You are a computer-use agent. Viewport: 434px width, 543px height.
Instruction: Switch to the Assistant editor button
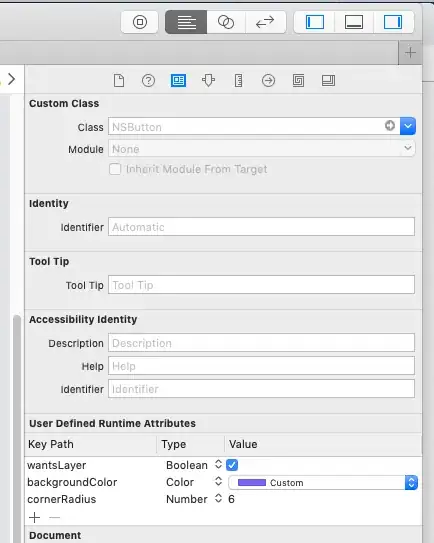tap(226, 22)
